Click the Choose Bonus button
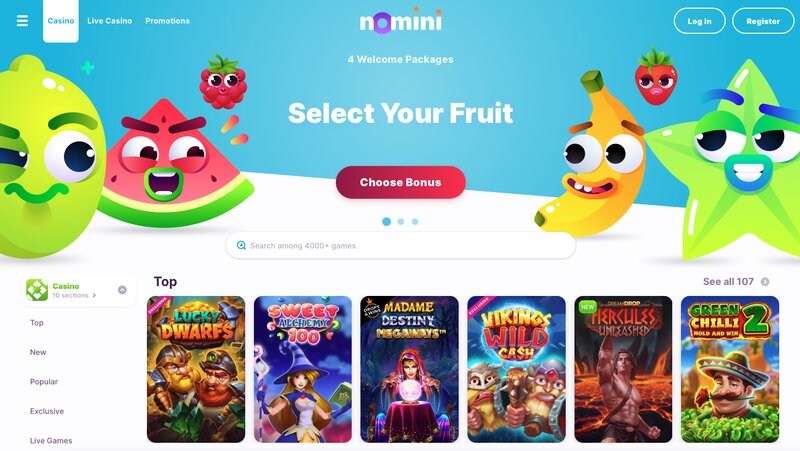 tap(401, 182)
